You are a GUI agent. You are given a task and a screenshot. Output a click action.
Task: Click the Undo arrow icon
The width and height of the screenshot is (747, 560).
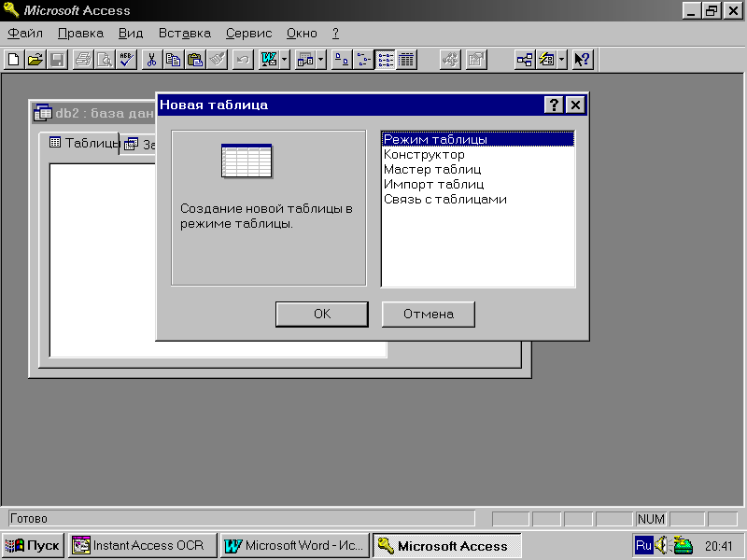(x=243, y=60)
